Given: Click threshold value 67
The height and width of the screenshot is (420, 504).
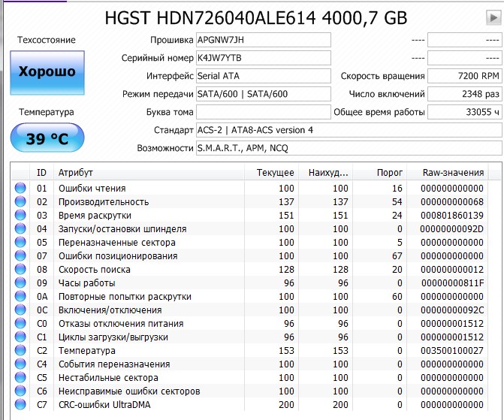Looking at the screenshot, I should point(397,256).
